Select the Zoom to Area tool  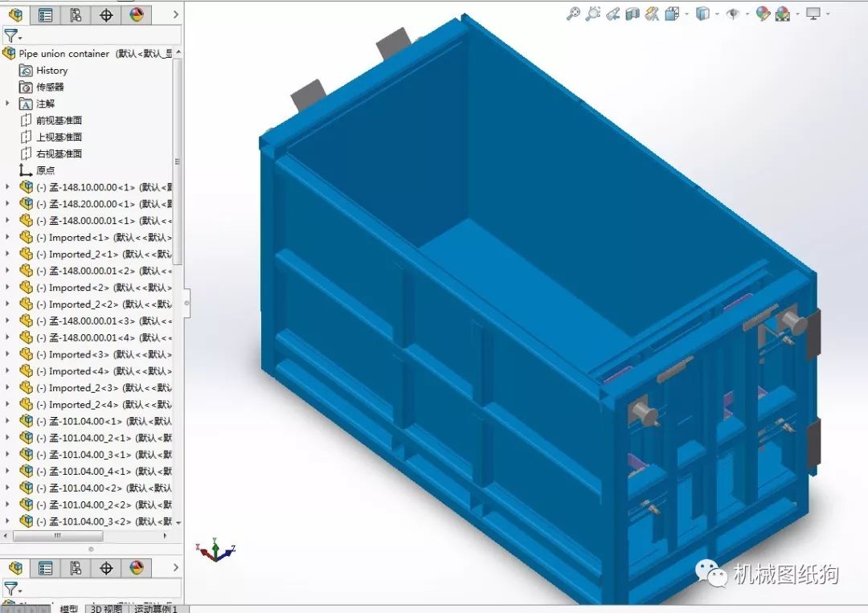[593, 14]
